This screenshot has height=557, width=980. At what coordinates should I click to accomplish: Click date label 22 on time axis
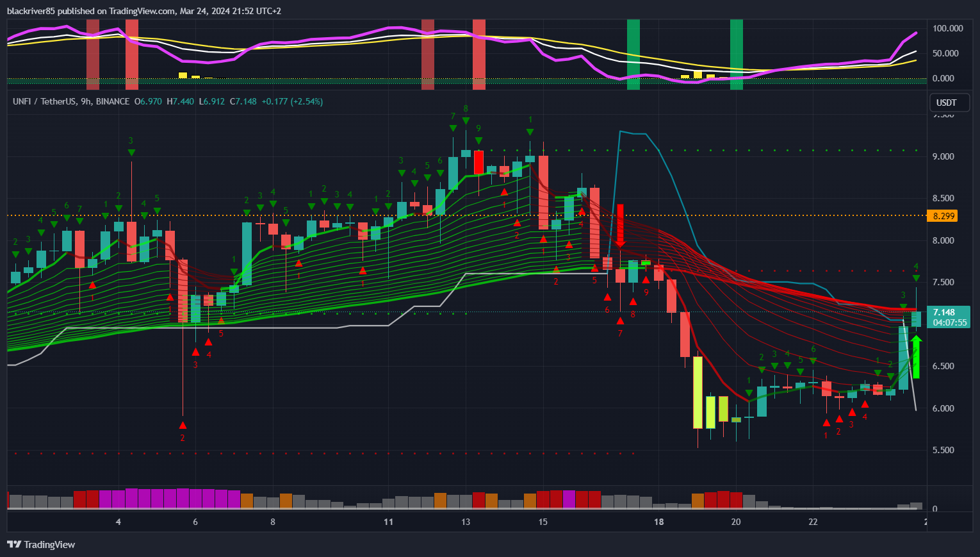[x=813, y=522]
